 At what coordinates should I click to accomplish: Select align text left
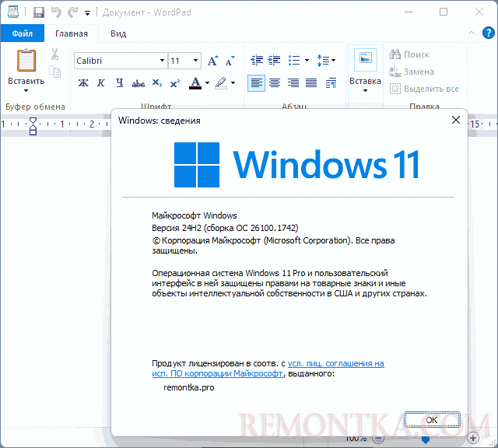pyautogui.click(x=256, y=83)
